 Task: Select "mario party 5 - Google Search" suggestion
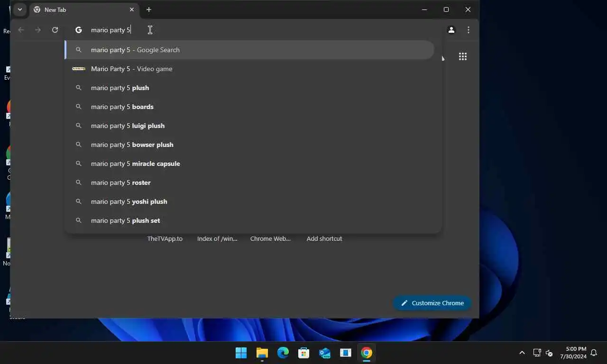249,50
